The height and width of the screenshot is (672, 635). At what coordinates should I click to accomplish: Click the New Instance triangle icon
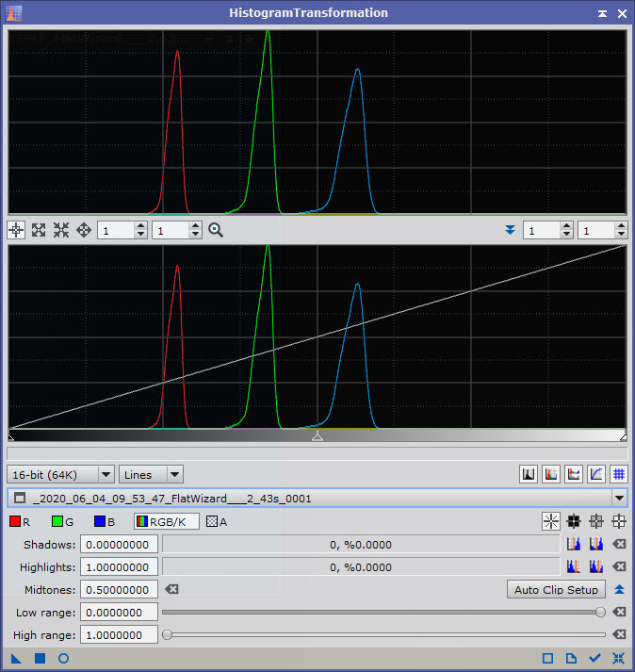(x=16, y=658)
